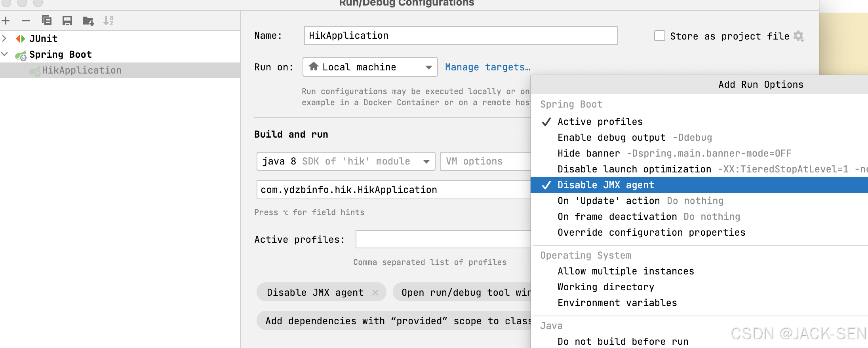
Task: Follow the Manage targets link
Action: pyautogui.click(x=487, y=67)
